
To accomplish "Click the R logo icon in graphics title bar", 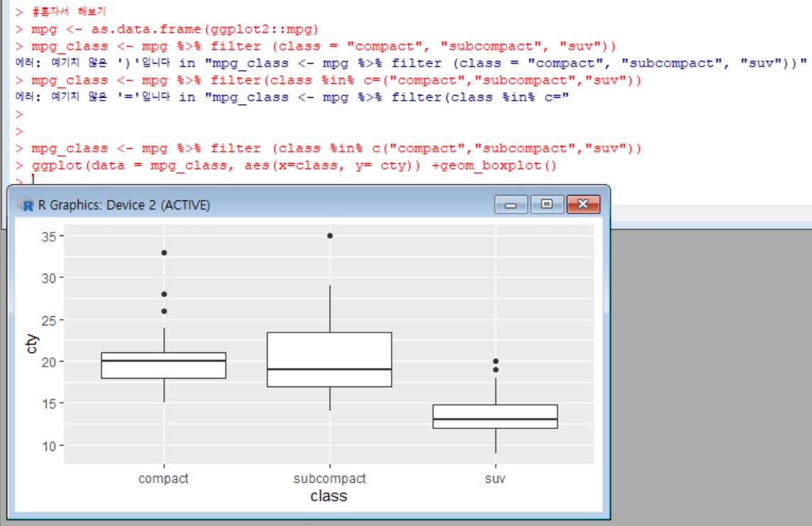I will 26,205.
